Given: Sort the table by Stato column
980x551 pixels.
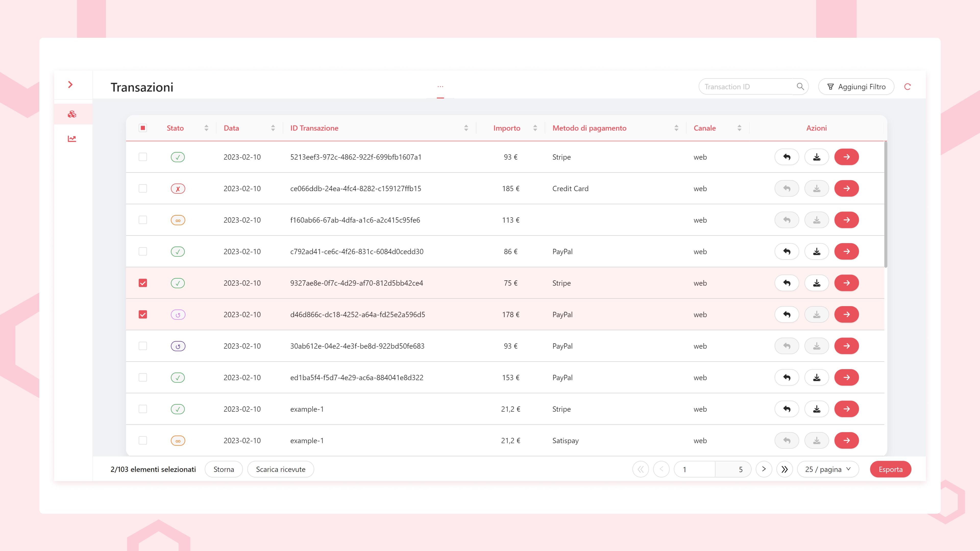Looking at the screenshot, I should pos(206,128).
